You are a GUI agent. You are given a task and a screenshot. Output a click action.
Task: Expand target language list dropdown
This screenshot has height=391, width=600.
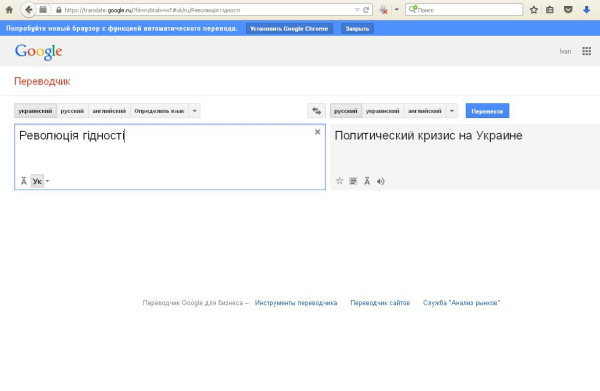[x=452, y=111]
